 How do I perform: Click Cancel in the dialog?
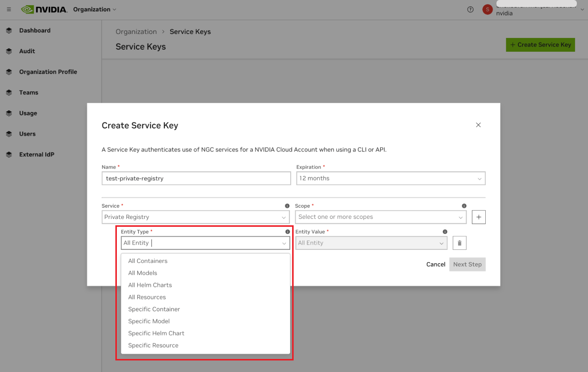436,264
